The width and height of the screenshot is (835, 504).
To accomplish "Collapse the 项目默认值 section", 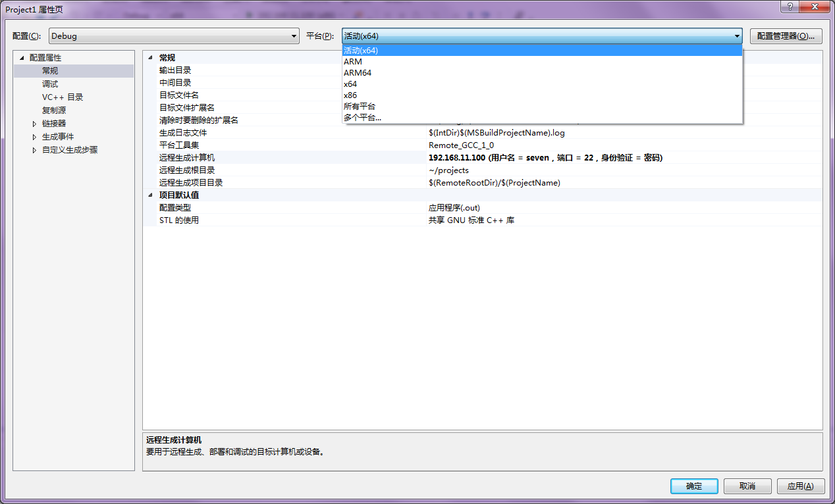I will (x=150, y=195).
